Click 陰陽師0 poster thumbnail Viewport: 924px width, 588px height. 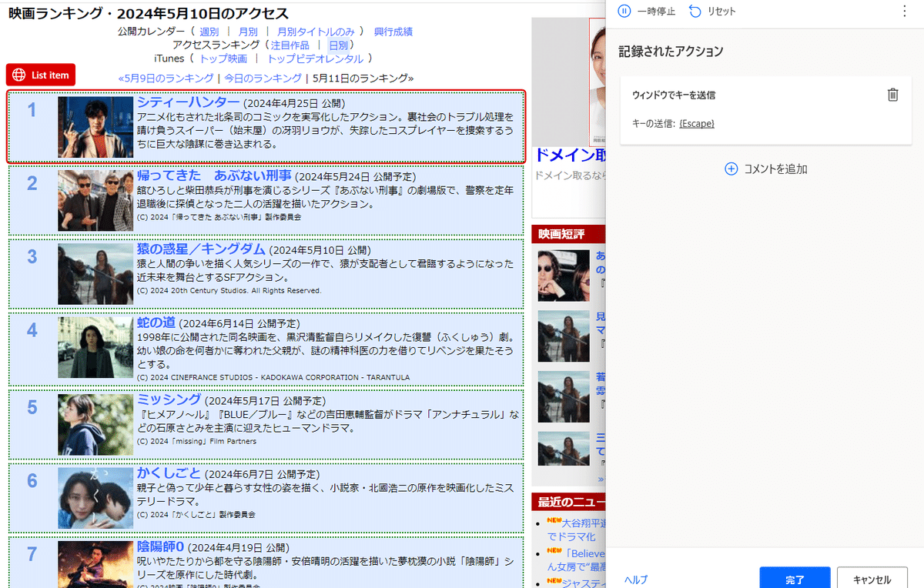(x=95, y=564)
